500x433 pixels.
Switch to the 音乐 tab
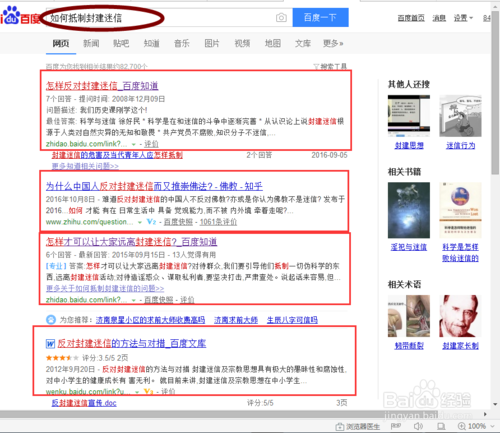(x=182, y=43)
